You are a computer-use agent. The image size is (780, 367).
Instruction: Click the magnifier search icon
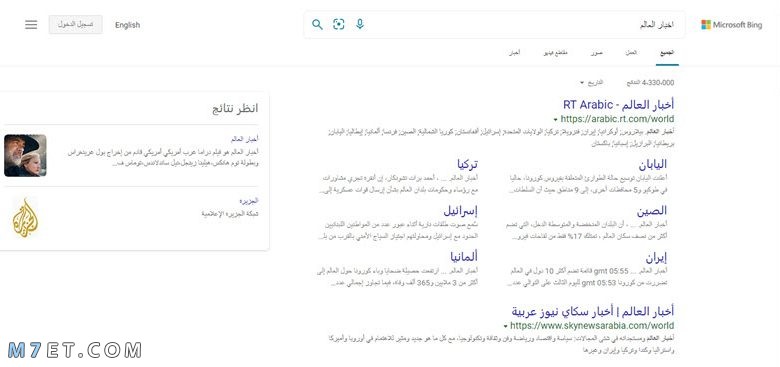click(x=317, y=24)
